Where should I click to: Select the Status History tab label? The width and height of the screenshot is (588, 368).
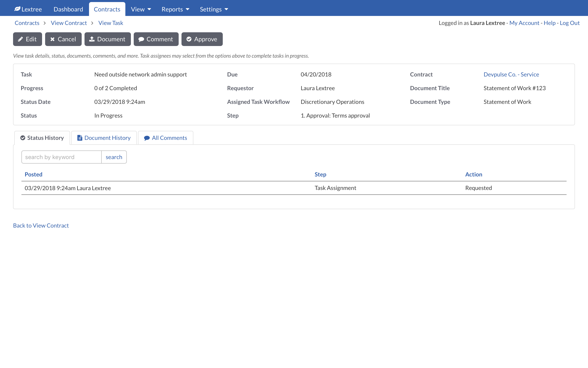pyautogui.click(x=46, y=138)
